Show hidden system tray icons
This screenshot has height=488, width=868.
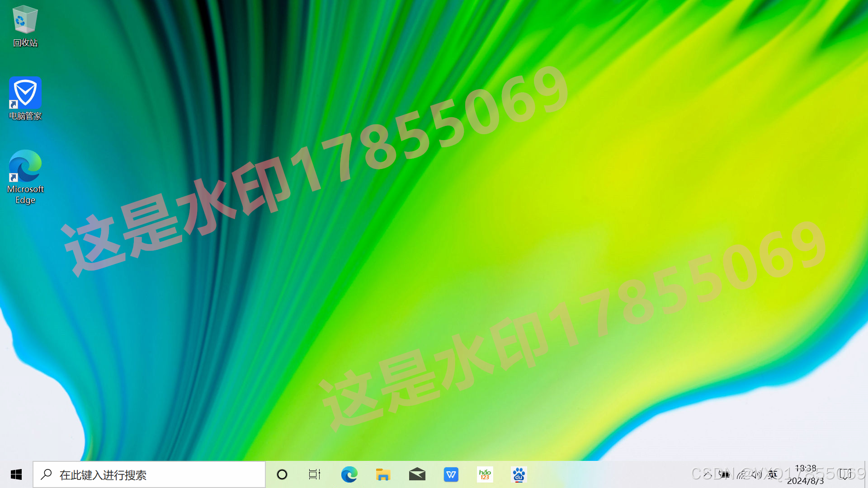click(708, 474)
